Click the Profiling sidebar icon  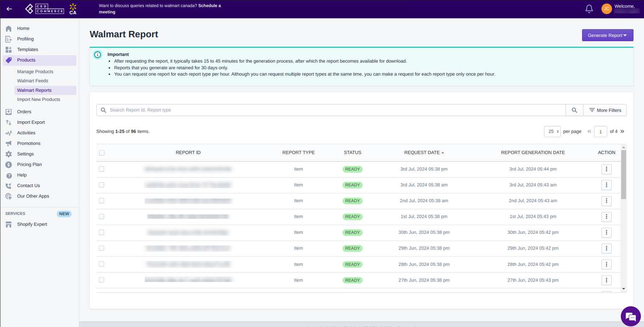(9, 39)
